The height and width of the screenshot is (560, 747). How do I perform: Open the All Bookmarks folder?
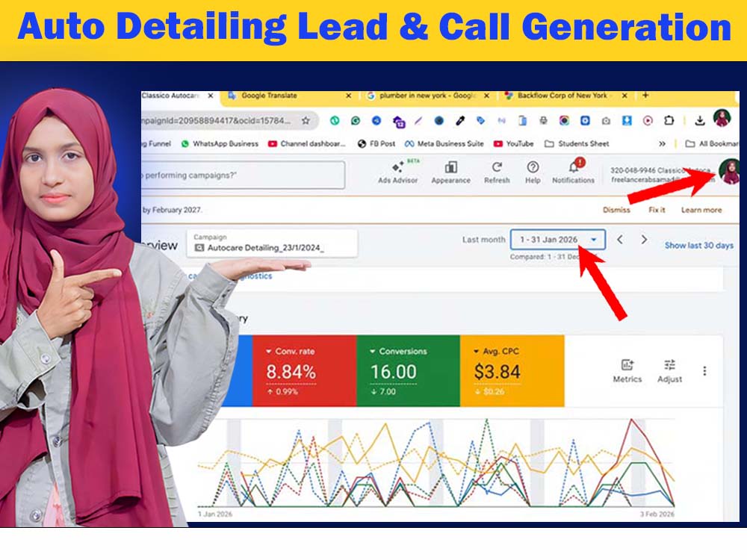pos(712,143)
